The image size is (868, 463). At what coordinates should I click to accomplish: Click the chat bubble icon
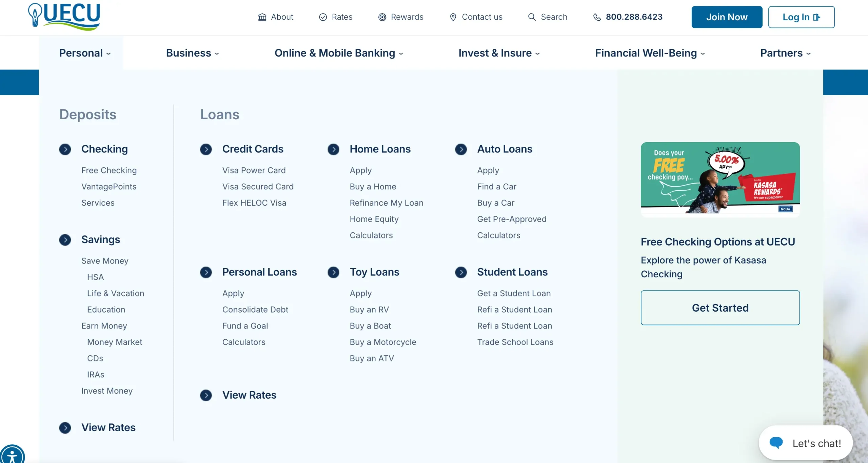pos(776,443)
